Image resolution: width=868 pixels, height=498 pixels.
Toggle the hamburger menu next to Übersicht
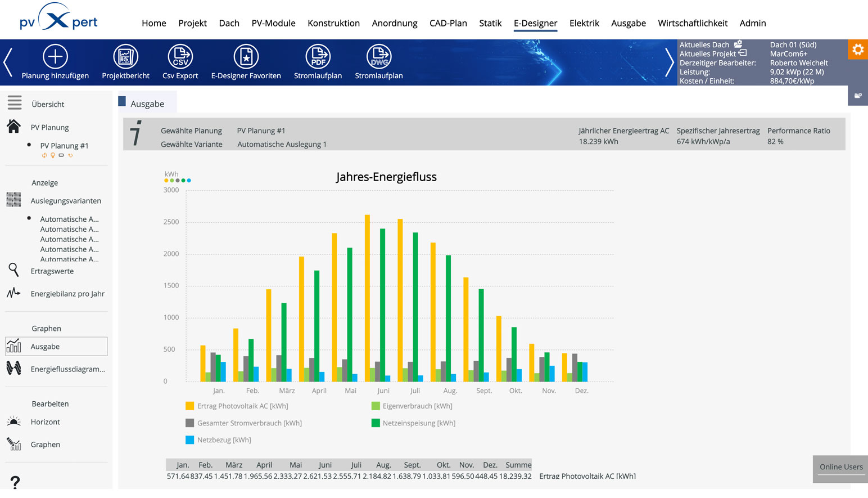tap(15, 103)
